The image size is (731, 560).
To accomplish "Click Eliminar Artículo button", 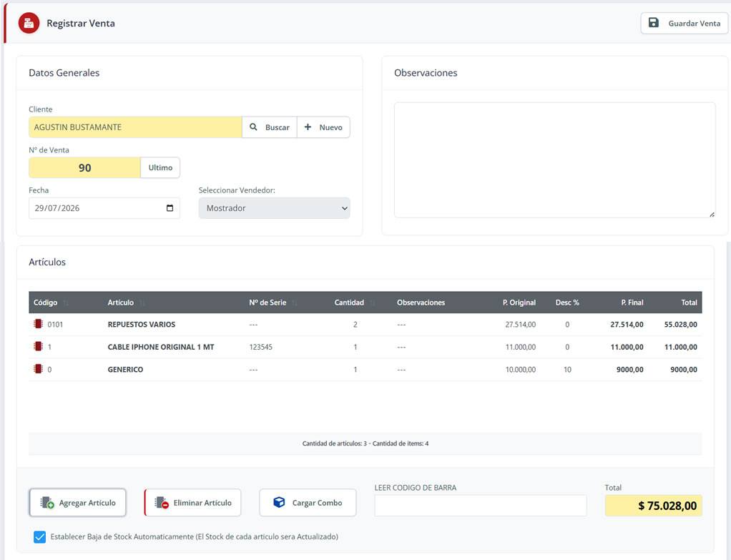I will [192, 503].
